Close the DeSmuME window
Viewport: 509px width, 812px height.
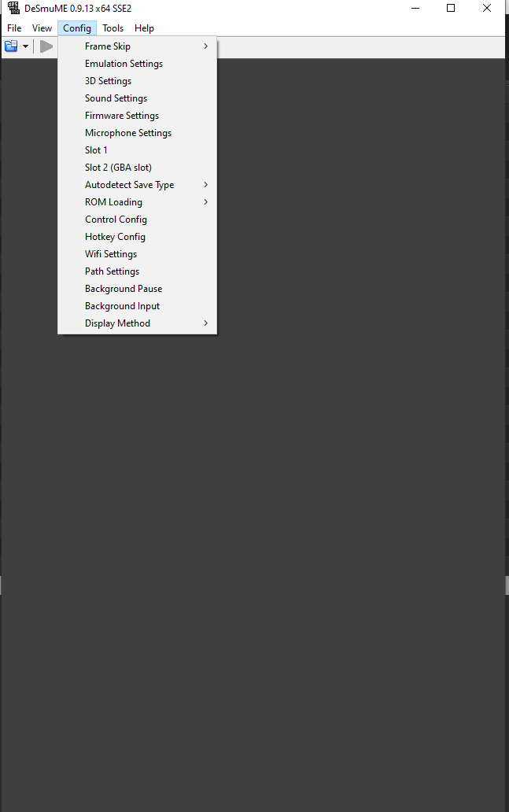pyautogui.click(x=487, y=9)
